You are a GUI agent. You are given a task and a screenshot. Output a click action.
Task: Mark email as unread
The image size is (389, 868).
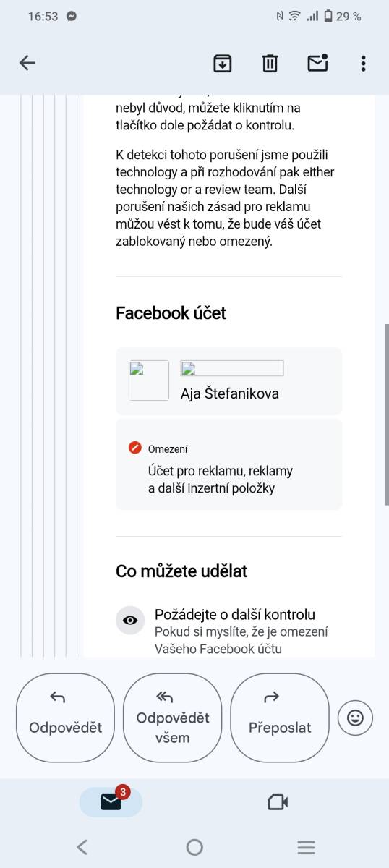click(317, 63)
